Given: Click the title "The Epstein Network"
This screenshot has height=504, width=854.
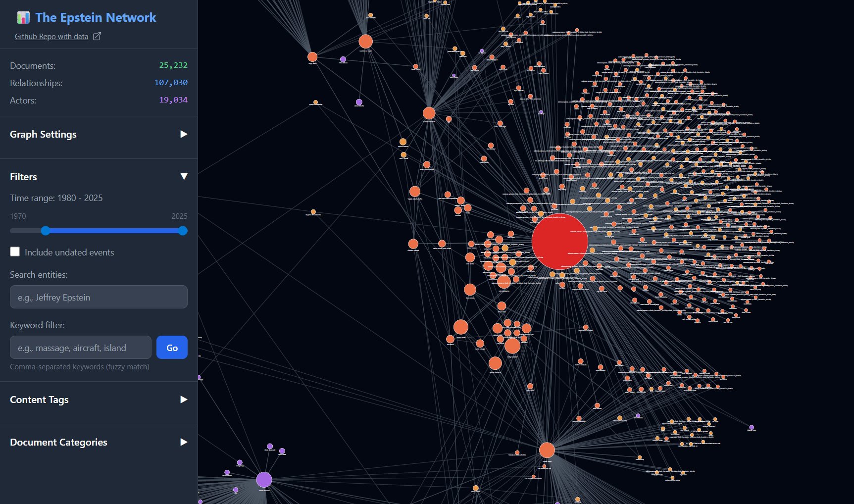Looking at the screenshot, I should [96, 18].
